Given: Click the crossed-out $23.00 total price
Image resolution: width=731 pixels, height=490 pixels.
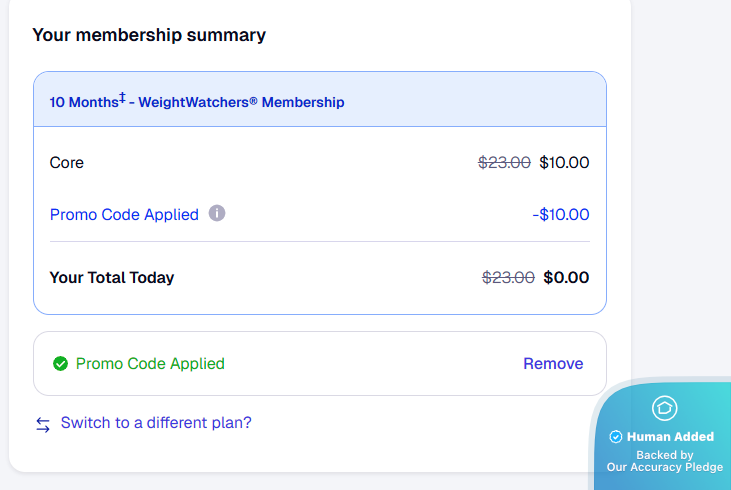Looking at the screenshot, I should pos(508,278).
